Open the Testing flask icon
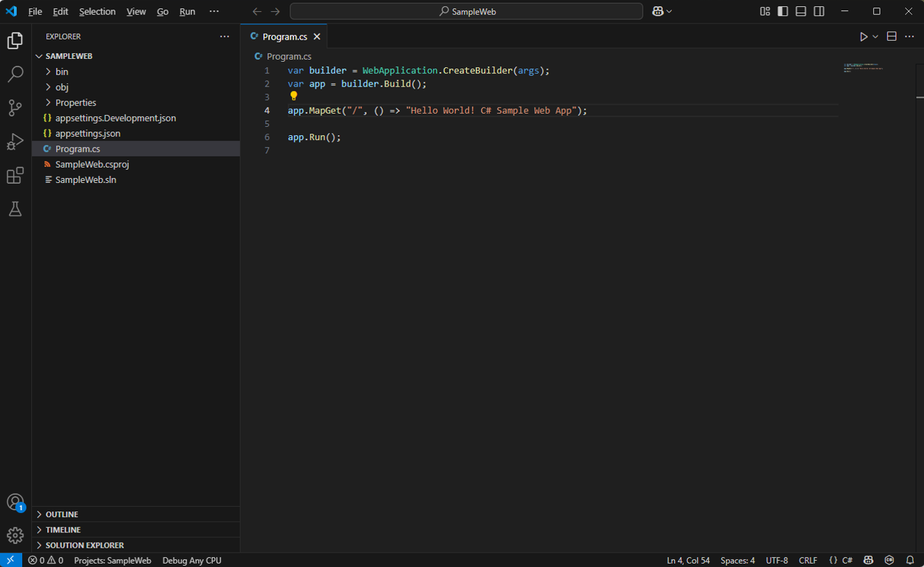 point(15,209)
